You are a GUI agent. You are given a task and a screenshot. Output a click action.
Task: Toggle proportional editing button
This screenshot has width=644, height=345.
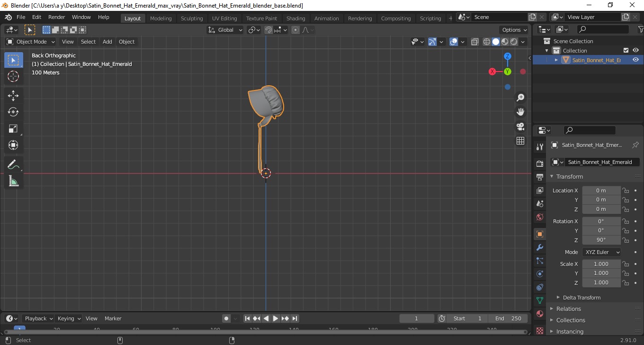pos(295,30)
